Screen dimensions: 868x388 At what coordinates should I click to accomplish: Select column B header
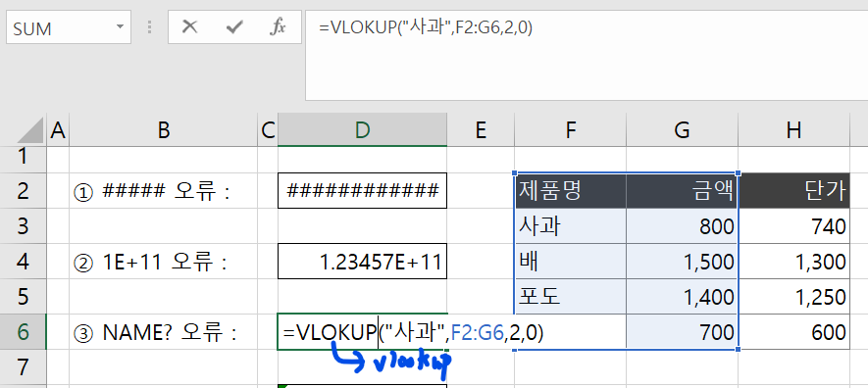(163, 130)
